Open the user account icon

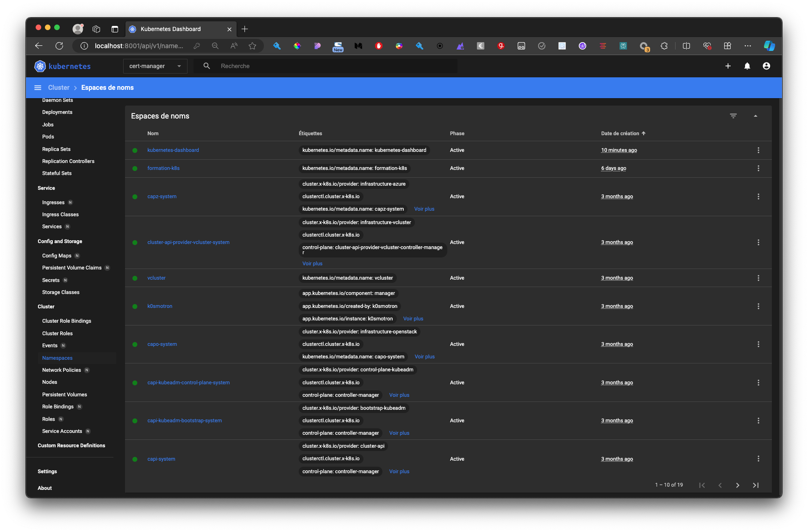(x=766, y=66)
